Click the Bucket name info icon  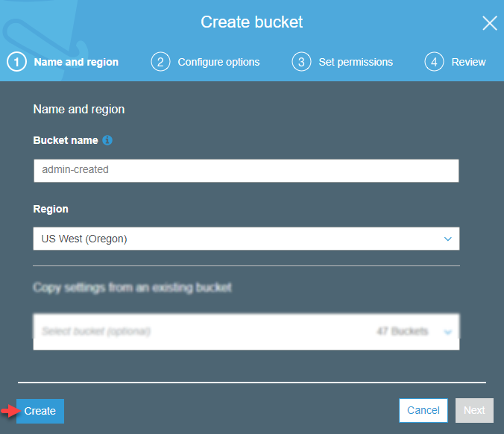pyautogui.click(x=107, y=140)
